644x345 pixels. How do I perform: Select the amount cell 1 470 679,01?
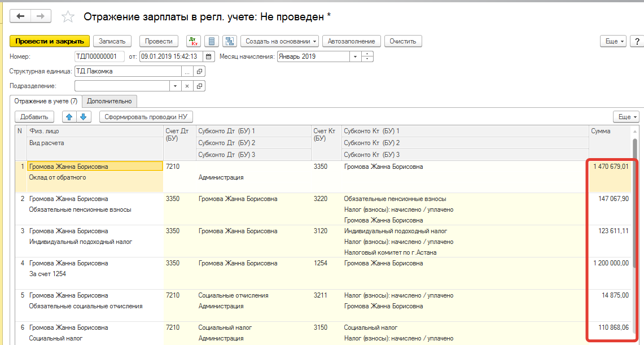(610, 167)
